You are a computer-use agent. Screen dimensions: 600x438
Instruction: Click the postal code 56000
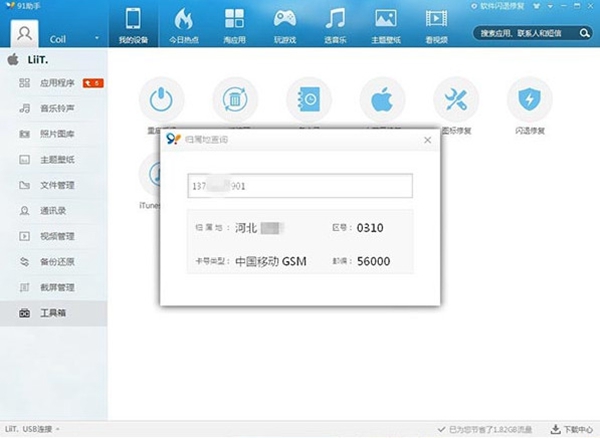[x=373, y=261]
